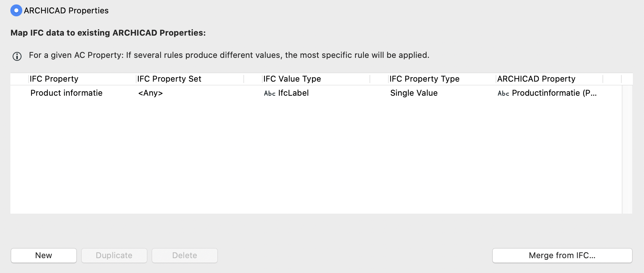This screenshot has width=644, height=273.
Task: Open the <Any> property set dropdown cell
Action: (x=151, y=93)
